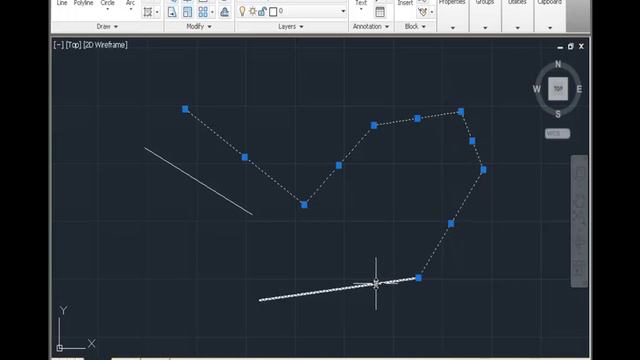Select the thin unselected diagonal line on the left

(198, 181)
